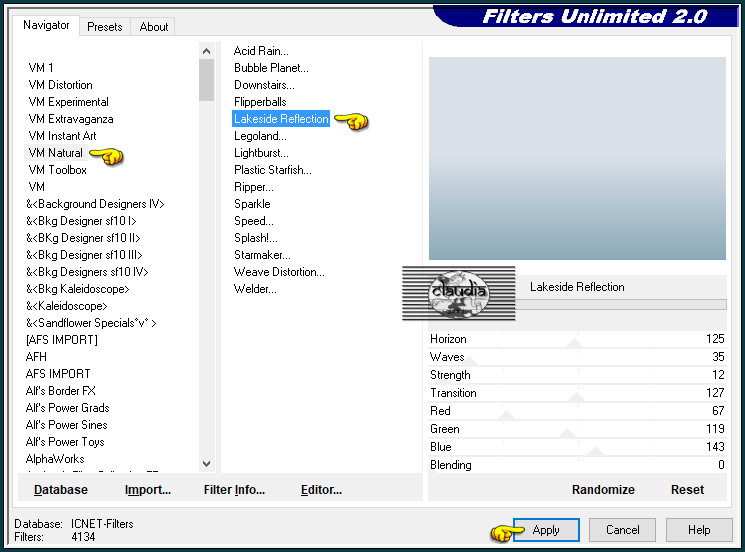Select AlphaWorks category
Viewport: 745px width, 552px height.
pos(55,459)
